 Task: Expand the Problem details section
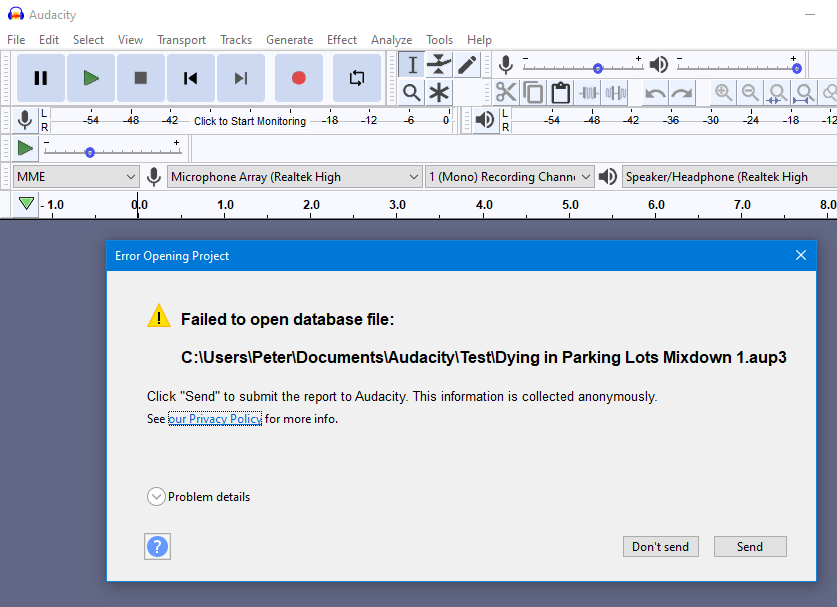[x=156, y=496]
